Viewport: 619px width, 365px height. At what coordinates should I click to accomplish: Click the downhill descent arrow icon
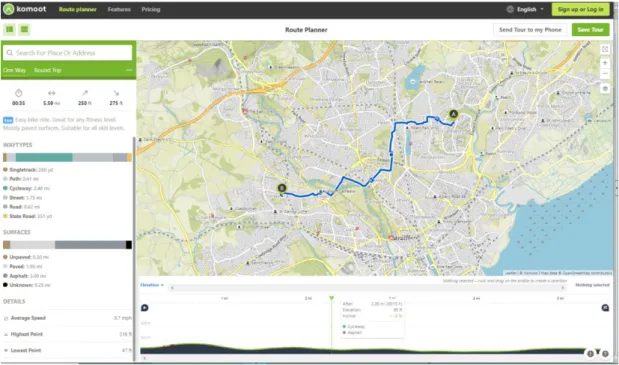(116, 93)
